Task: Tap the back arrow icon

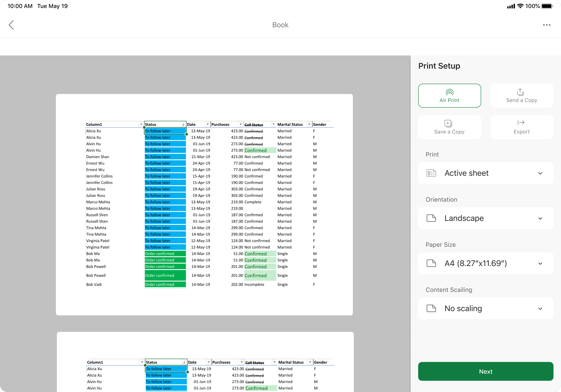Action: tap(11, 25)
